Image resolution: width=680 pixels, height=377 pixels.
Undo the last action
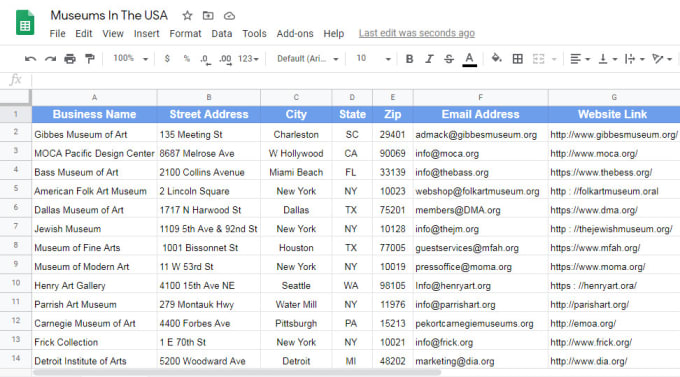click(30, 59)
